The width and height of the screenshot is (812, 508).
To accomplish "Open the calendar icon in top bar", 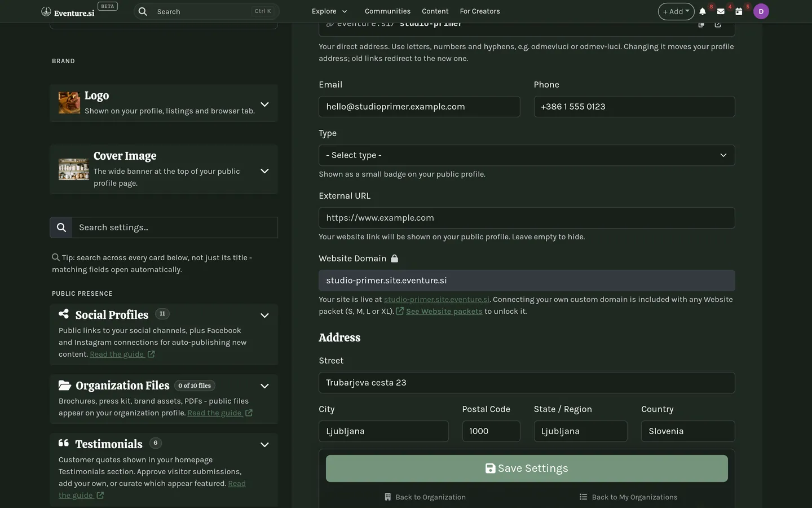I will point(739,11).
